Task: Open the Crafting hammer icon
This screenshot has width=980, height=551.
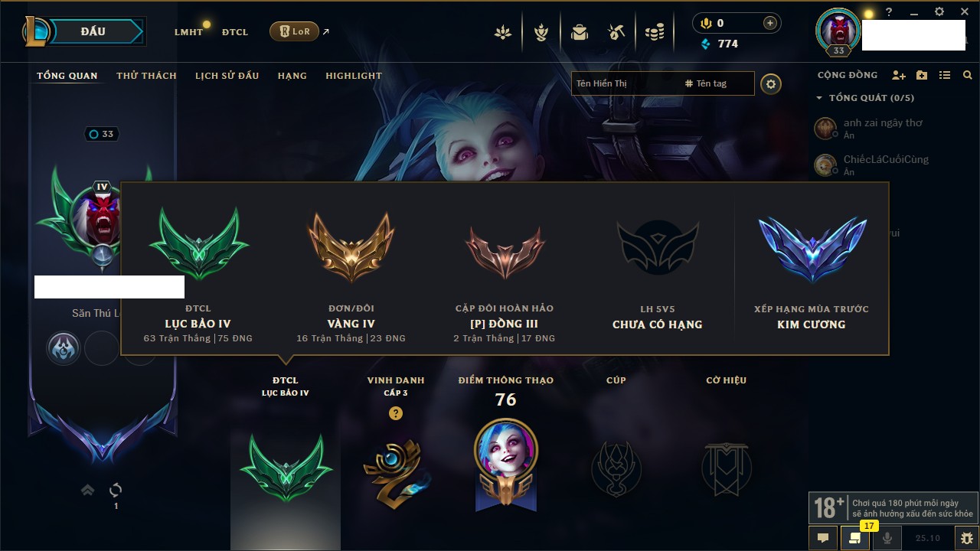Action: click(616, 32)
